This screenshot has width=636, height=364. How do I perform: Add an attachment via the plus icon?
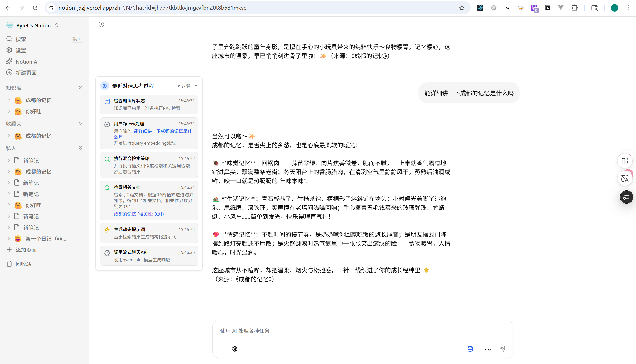(223, 349)
